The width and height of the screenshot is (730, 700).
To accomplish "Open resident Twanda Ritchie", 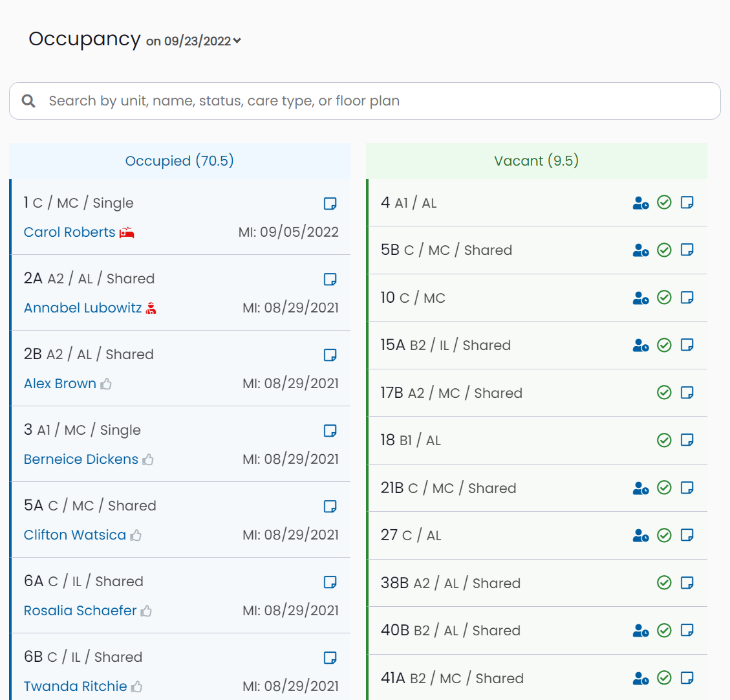I will pos(76,686).
